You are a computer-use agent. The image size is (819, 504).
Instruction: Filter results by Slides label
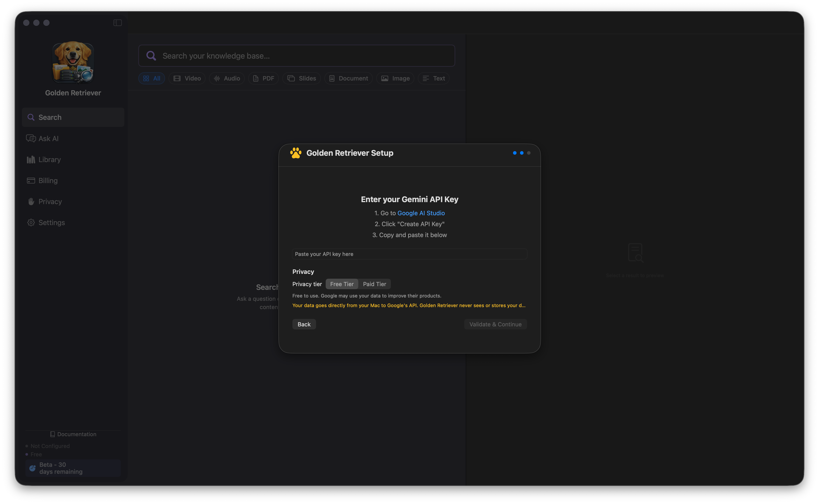308,78
